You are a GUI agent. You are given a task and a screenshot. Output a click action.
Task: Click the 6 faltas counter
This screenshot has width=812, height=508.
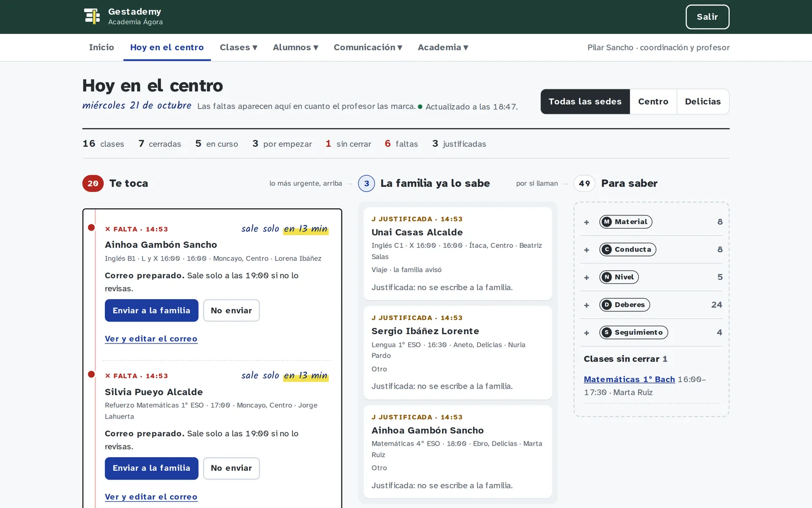tap(401, 144)
